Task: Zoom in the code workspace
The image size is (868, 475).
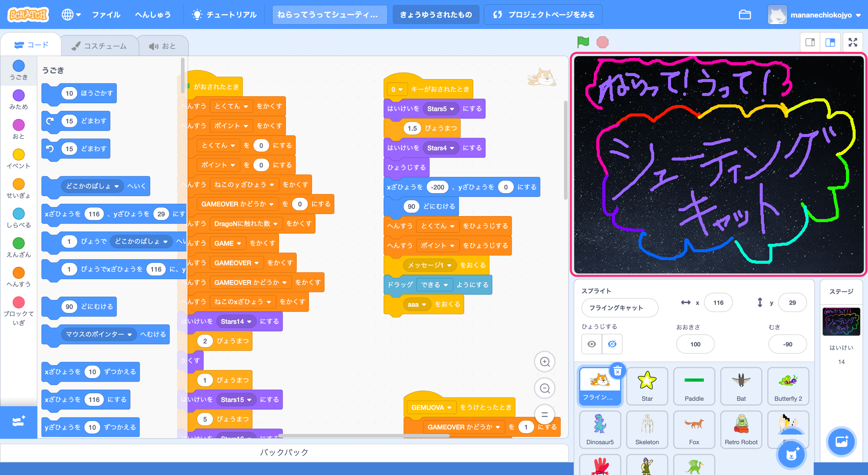Action: pyautogui.click(x=544, y=362)
